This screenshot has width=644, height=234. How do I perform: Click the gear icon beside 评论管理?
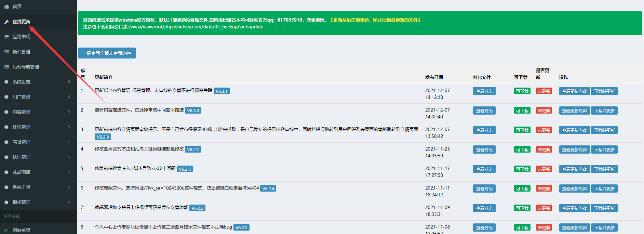tap(6, 127)
